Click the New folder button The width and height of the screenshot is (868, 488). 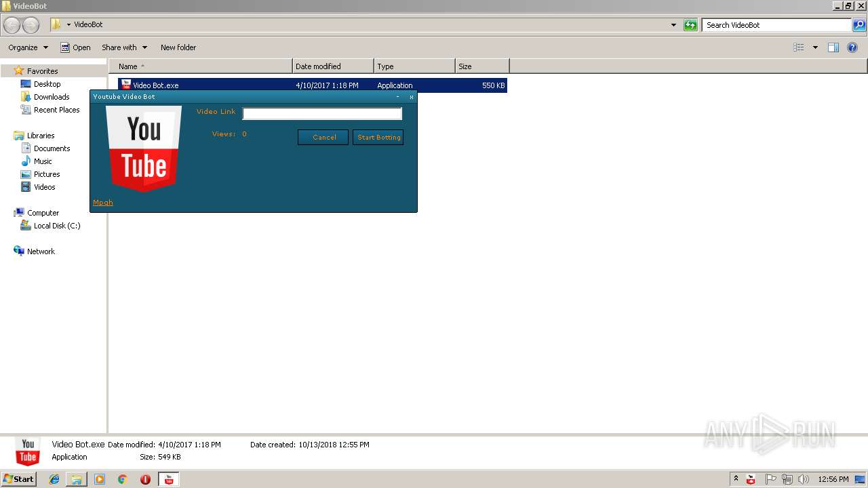tap(178, 47)
